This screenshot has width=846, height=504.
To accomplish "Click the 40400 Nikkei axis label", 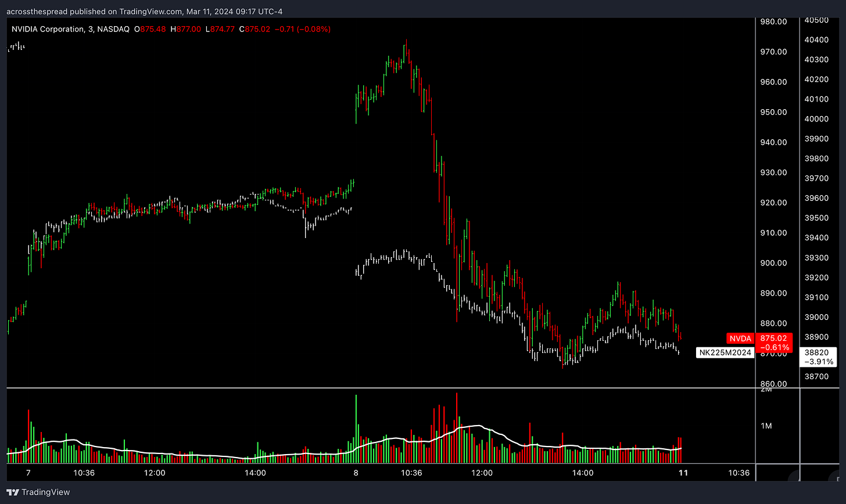I will 816,40.
